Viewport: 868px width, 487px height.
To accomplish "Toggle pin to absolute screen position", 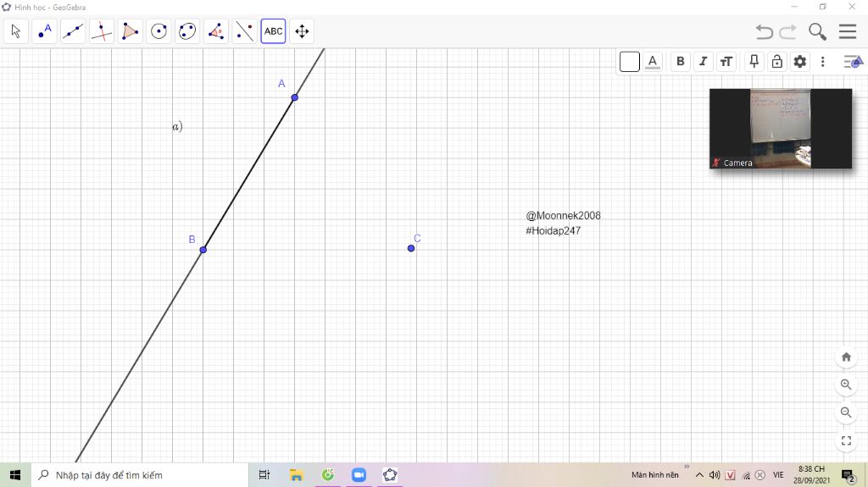I will pos(754,62).
